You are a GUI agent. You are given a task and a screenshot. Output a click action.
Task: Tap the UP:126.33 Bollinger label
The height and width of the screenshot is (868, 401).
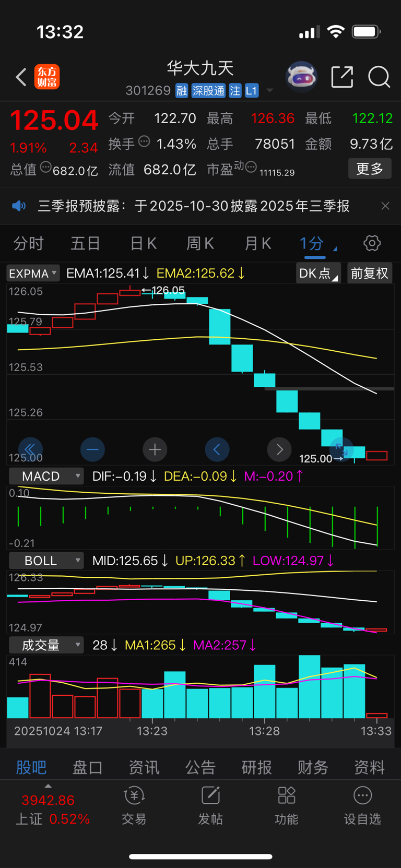coord(210,561)
